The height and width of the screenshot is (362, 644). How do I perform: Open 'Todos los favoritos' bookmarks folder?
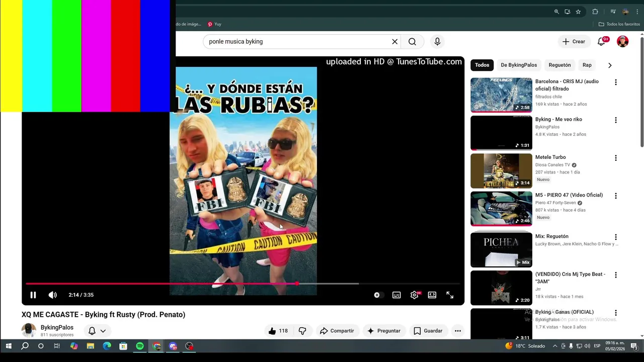619,24
